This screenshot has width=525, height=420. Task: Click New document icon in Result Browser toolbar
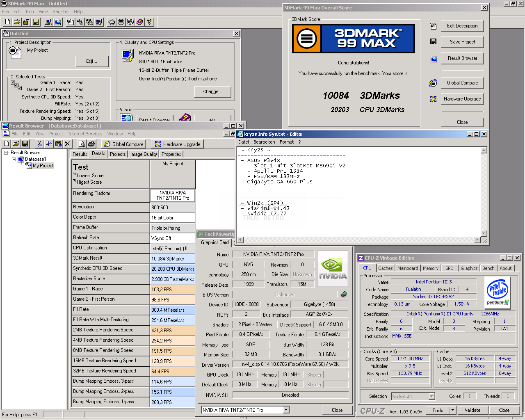[x=6, y=144]
